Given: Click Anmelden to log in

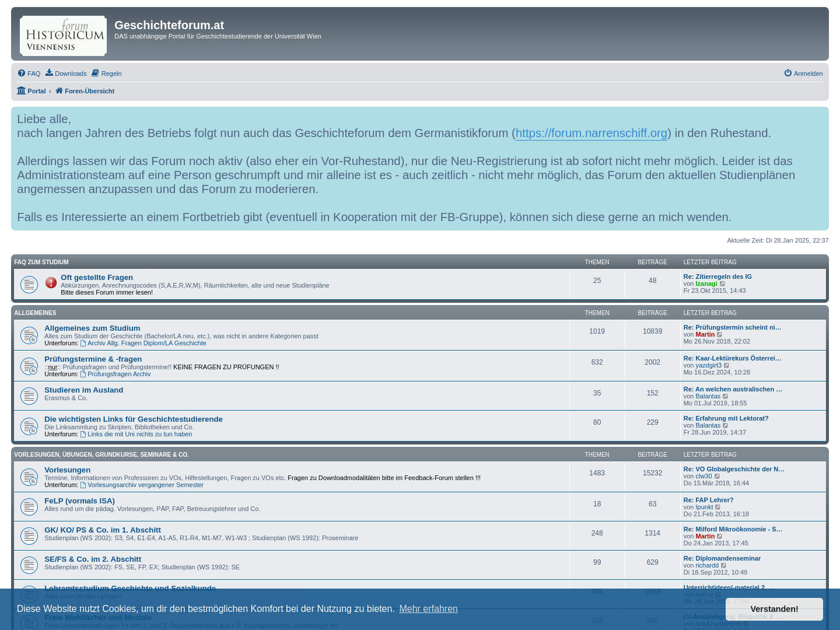Looking at the screenshot, I should pos(803,73).
